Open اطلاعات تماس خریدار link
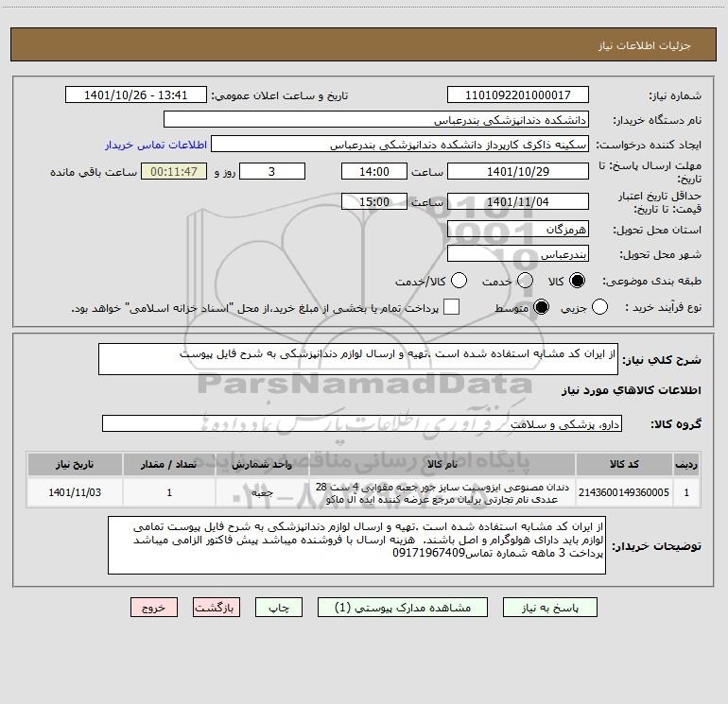Image resolution: width=728 pixels, height=704 pixels. (x=156, y=145)
